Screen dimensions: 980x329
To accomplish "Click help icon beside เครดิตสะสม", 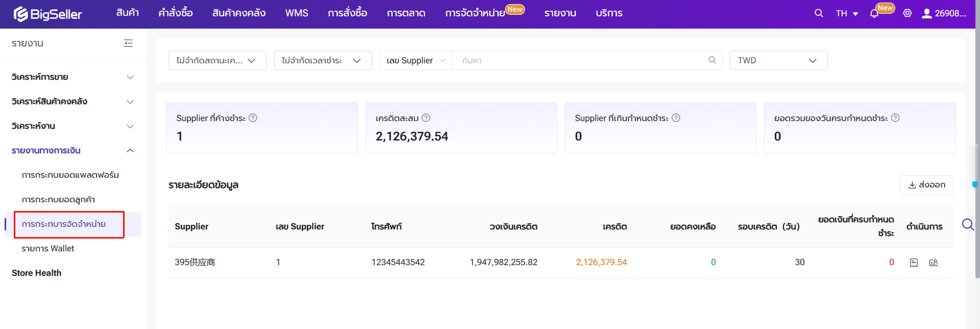I will tap(426, 118).
